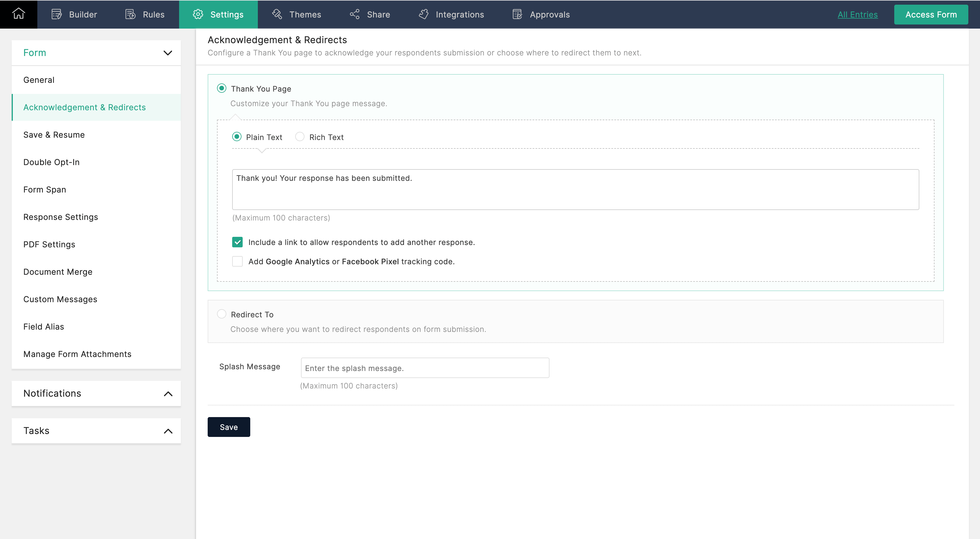The image size is (980, 539).
Task: Click the Tasks section header
Action: (96, 430)
